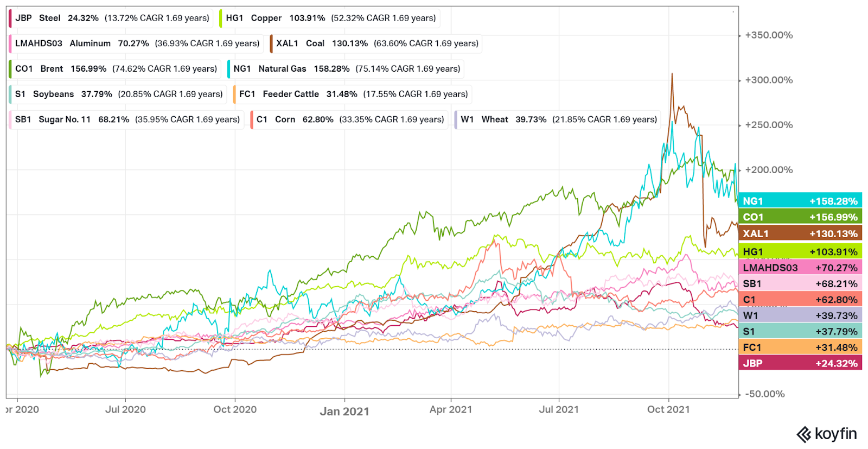Select the JBP +24.32% price tag
This screenshot has height=449, width=868.
tap(800, 363)
